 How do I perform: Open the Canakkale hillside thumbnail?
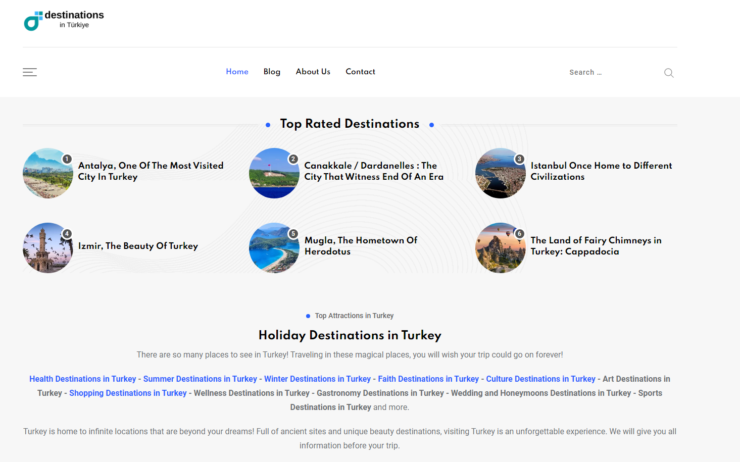click(x=274, y=173)
